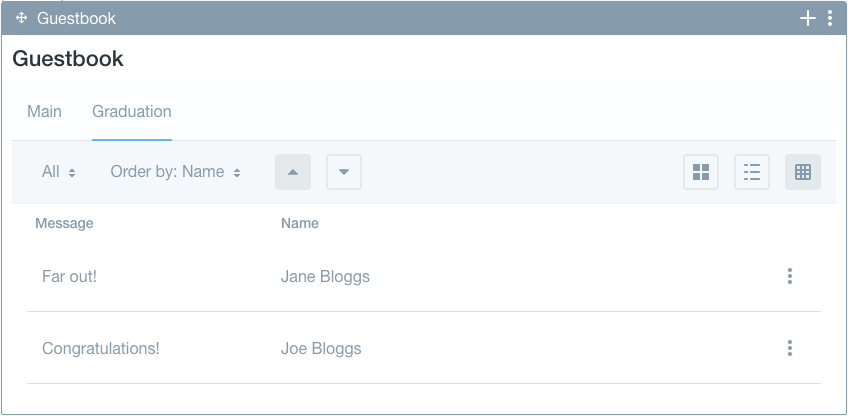Click the move handle icon beside Guestbook title

click(22, 18)
